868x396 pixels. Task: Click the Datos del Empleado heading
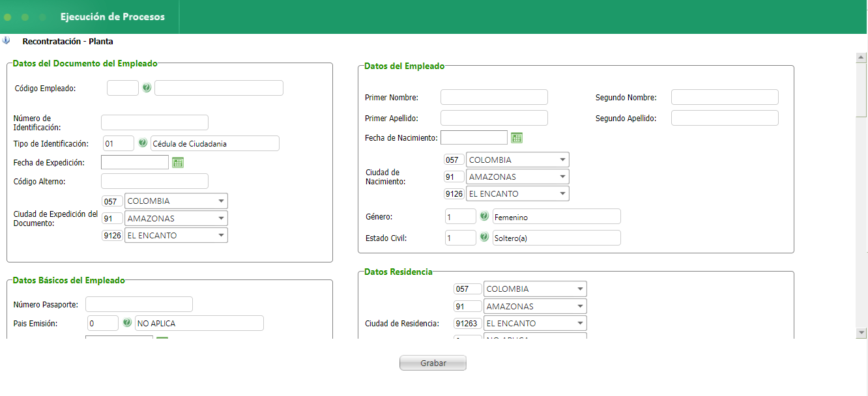[405, 66]
